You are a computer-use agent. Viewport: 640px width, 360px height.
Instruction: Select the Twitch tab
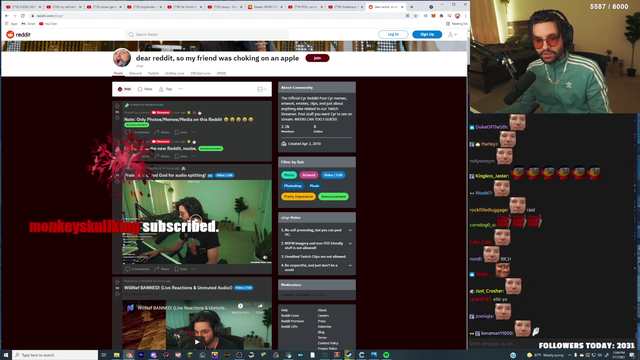(153, 73)
